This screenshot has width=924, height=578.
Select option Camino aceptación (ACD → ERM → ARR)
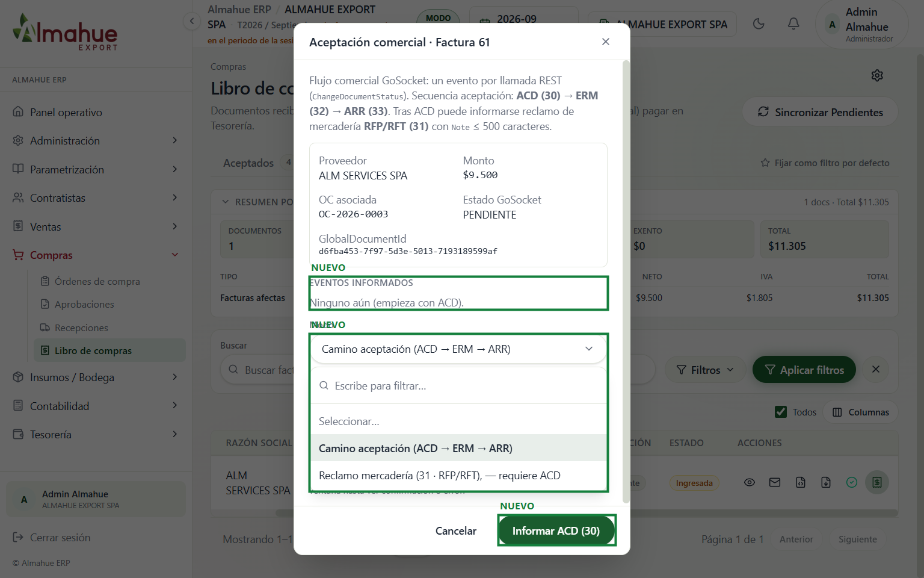click(458, 448)
